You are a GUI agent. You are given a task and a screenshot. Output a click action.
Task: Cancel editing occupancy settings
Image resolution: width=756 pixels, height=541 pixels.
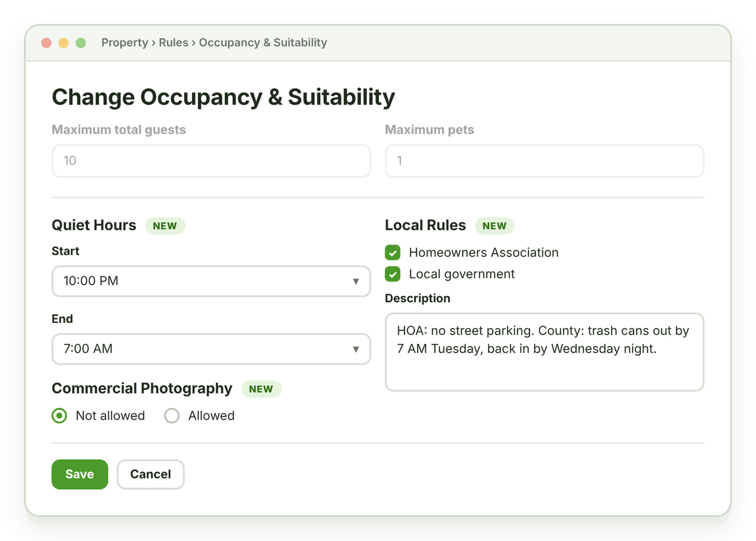(x=151, y=474)
